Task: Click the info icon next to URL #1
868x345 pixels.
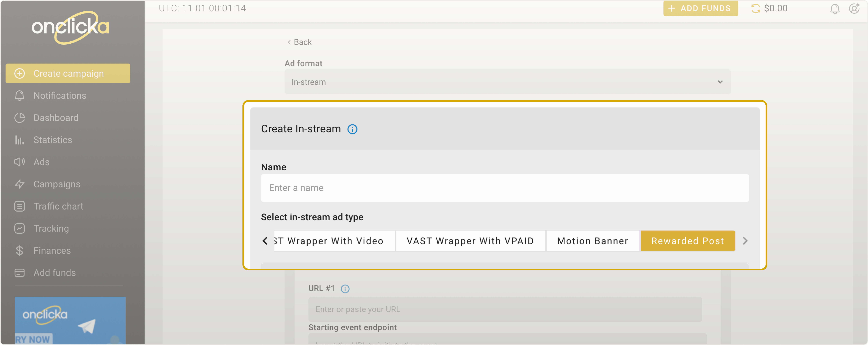Action: pyautogui.click(x=345, y=289)
